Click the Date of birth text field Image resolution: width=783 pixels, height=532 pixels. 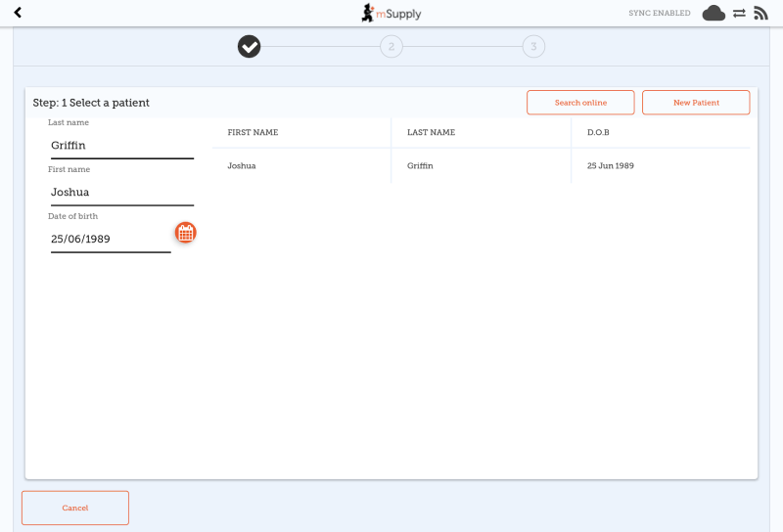[110, 239]
